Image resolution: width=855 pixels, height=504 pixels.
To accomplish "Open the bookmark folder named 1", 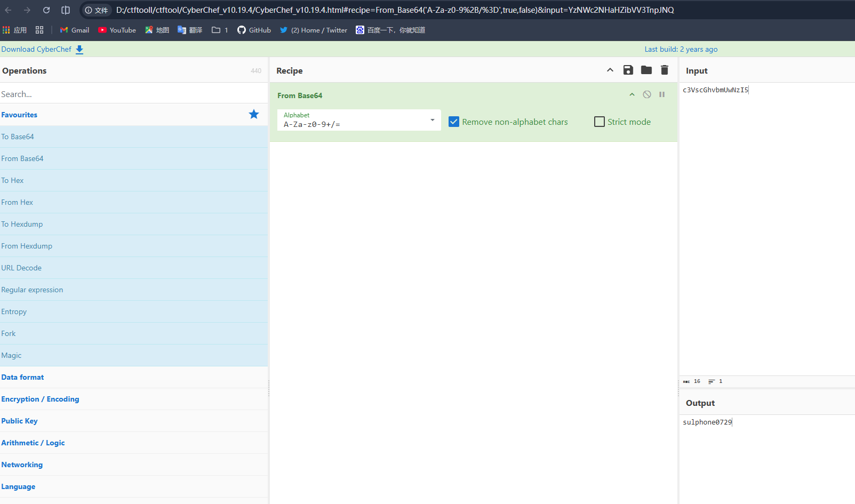I will (x=220, y=30).
